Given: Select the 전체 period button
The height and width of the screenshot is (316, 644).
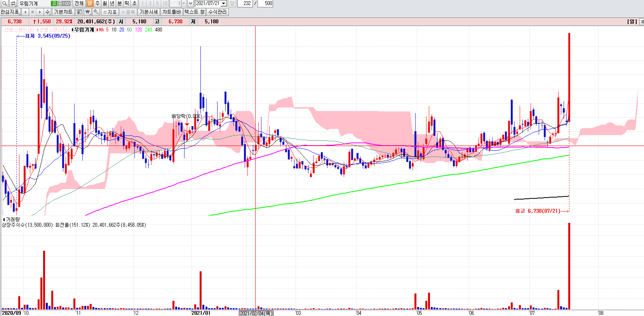Looking at the screenshot, I should (79, 3).
